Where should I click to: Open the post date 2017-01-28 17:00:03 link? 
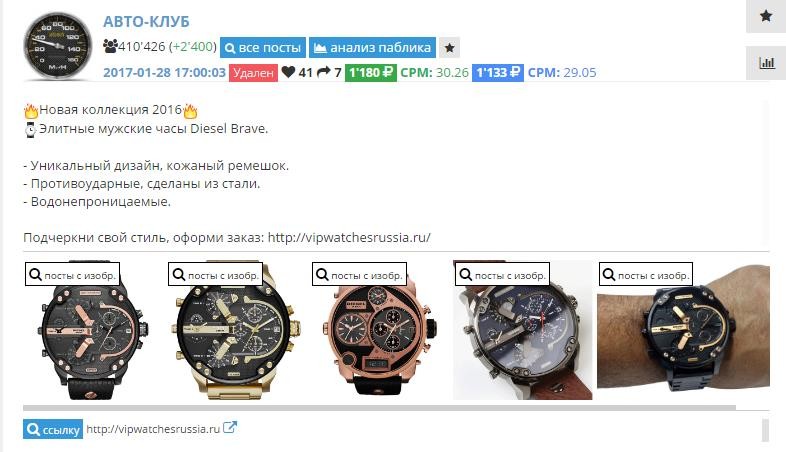[164, 73]
